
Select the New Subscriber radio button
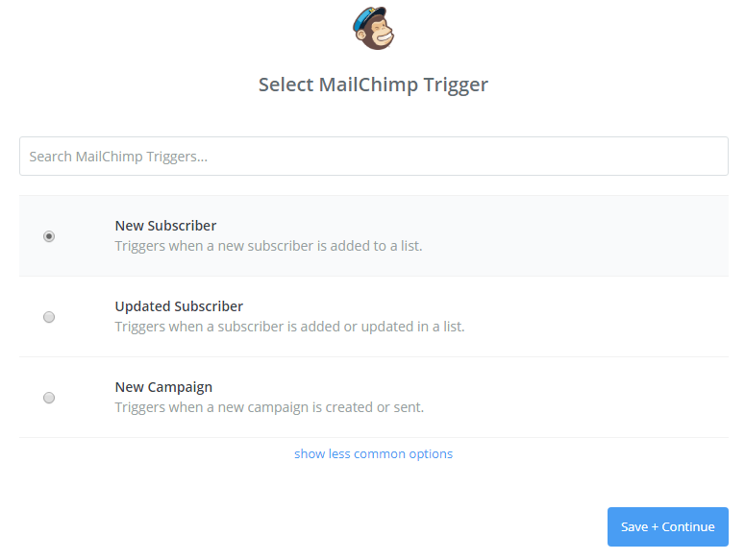click(49, 236)
